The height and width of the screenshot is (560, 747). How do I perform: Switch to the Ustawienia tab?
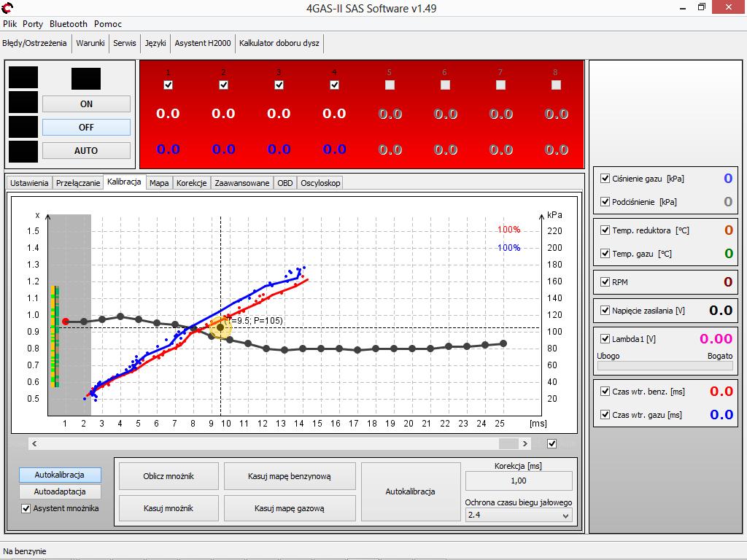29,183
